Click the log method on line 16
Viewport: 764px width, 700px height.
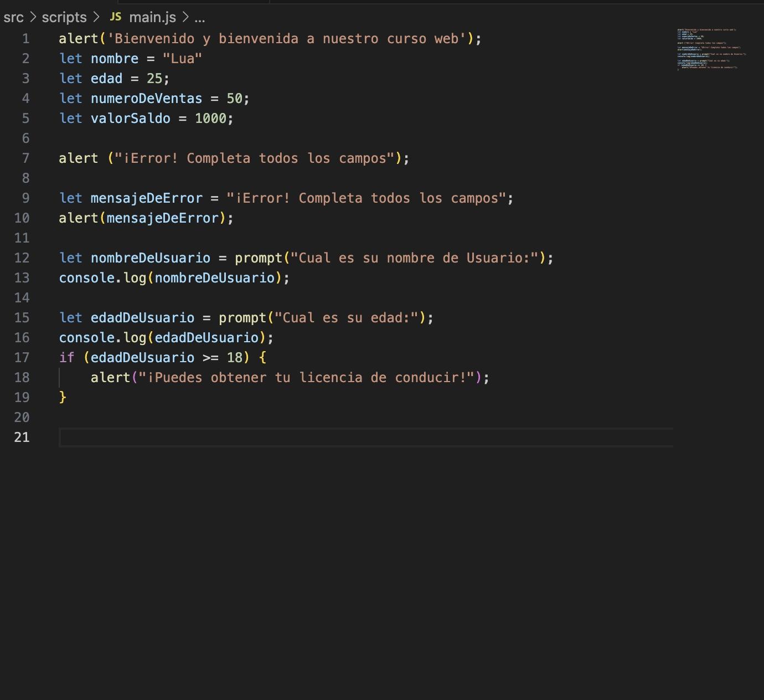tap(135, 338)
